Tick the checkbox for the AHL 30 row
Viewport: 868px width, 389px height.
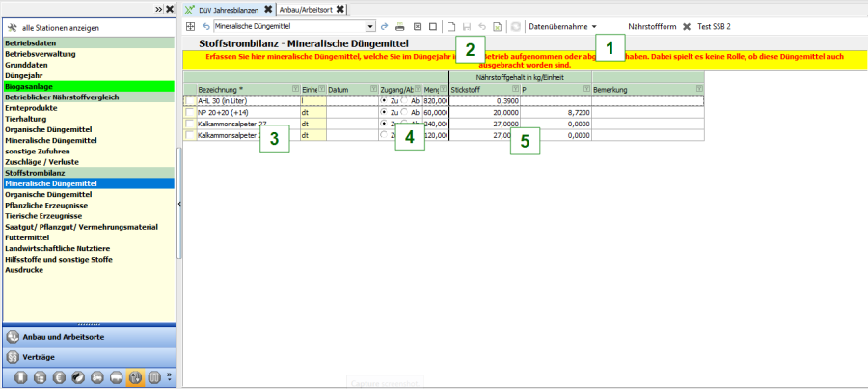[190, 100]
